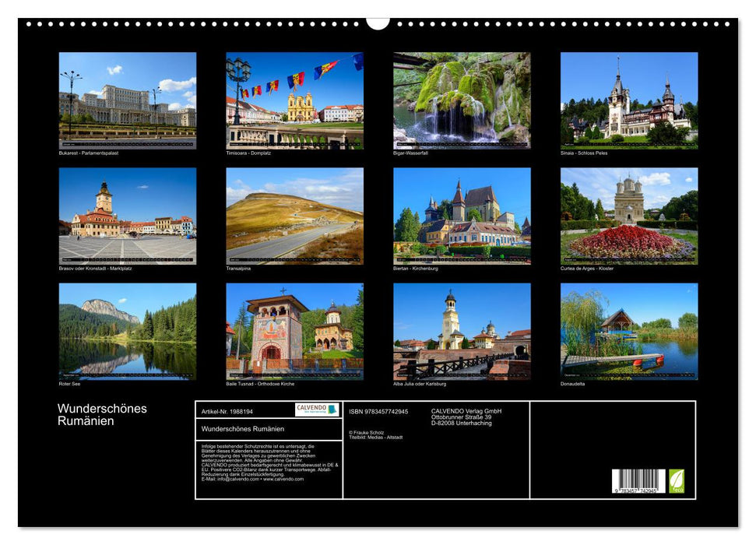756x545 pixels.
Task: Open the Transalpina road photo
Action: point(294,216)
